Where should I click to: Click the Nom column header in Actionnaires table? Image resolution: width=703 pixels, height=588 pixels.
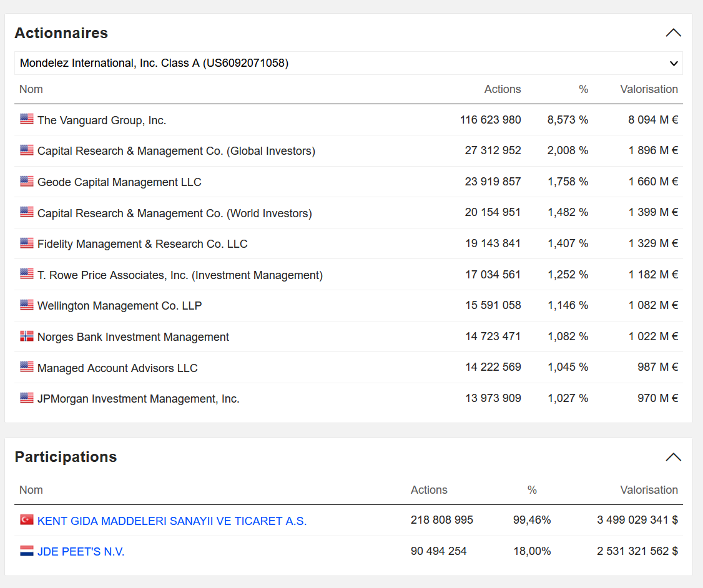(31, 89)
